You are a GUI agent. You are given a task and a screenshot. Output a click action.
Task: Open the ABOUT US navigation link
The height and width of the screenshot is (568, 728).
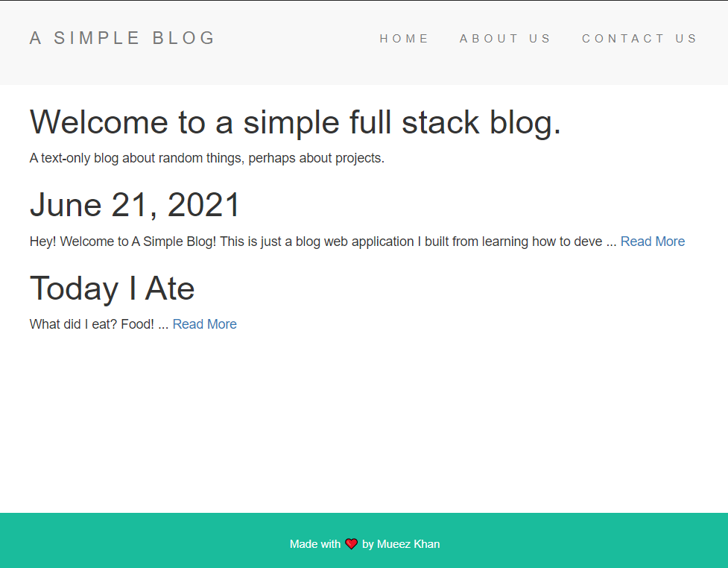coord(505,38)
